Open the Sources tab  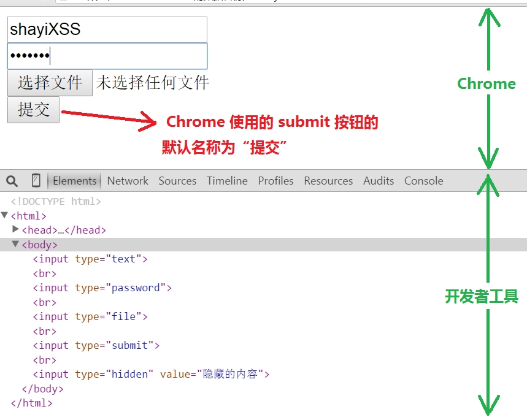point(177,181)
